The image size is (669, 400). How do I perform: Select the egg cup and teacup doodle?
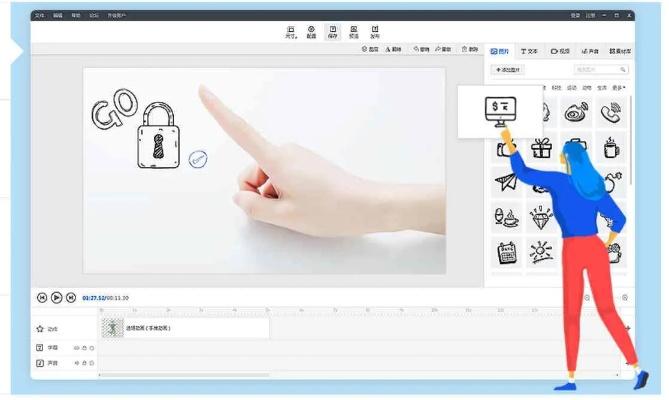(506, 217)
